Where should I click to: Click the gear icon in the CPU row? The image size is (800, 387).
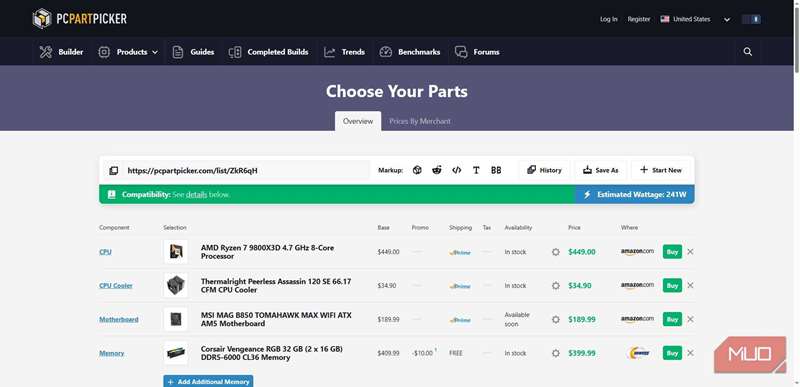[x=556, y=252]
